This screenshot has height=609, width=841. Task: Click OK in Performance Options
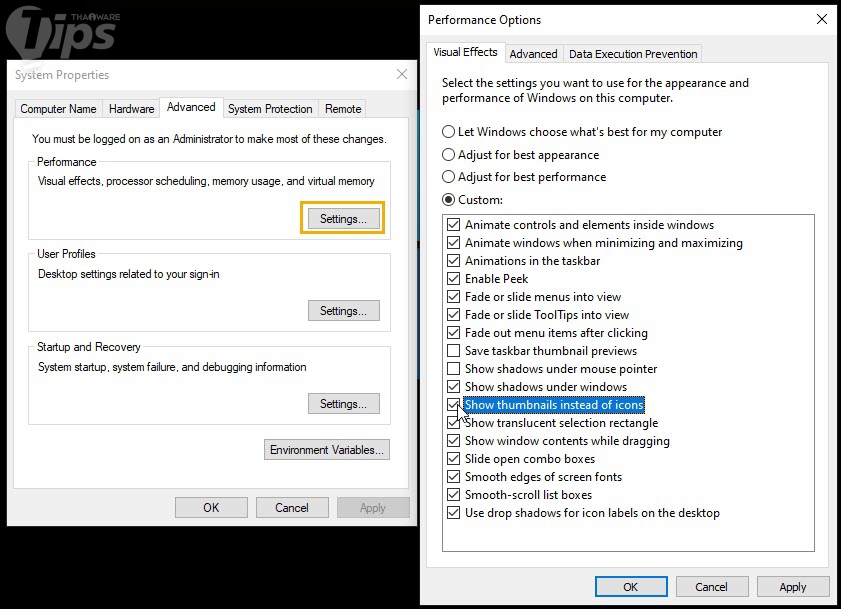click(631, 586)
